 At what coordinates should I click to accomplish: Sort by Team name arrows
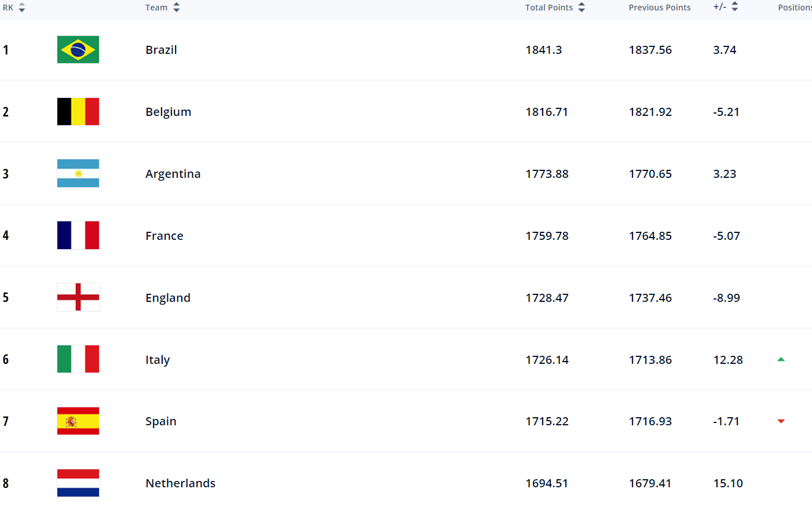(x=177, y=8)
